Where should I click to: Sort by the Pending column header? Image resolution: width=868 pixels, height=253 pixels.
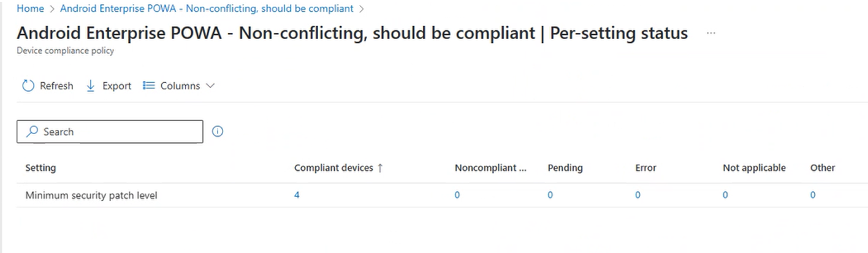(565, 168)
